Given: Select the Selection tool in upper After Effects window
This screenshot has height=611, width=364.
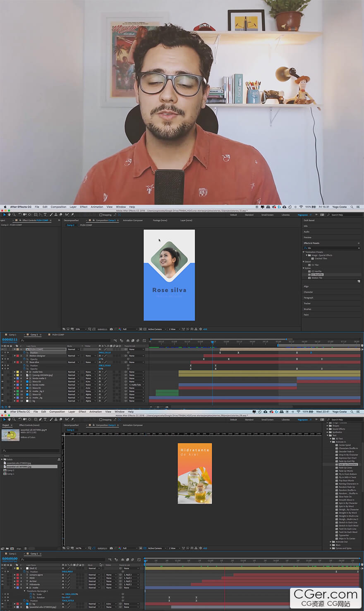Looking at the screenshot, I should click(x=5, y=215).
